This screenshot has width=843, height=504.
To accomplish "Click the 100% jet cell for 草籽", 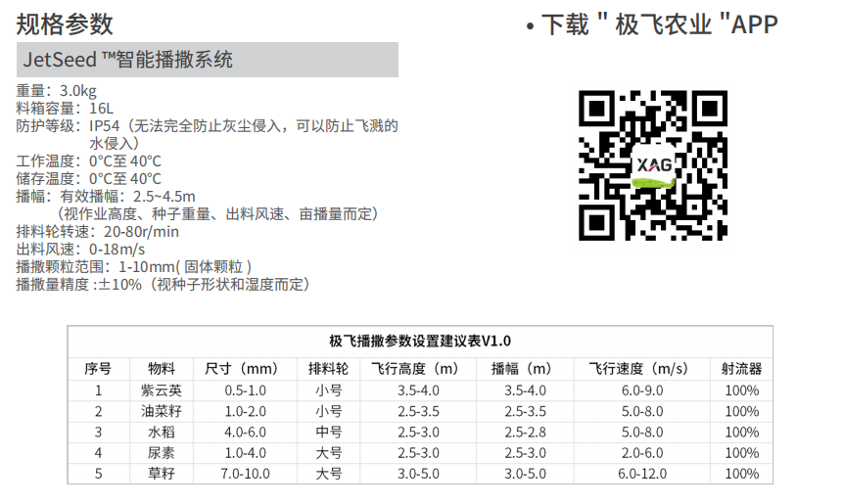I will click(x=742, y=474).
